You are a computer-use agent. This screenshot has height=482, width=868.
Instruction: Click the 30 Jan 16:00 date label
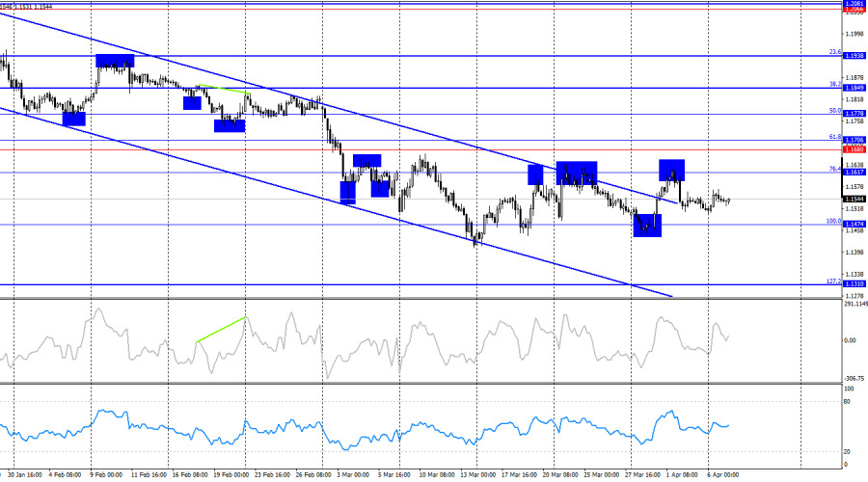(x=24, y=475)
